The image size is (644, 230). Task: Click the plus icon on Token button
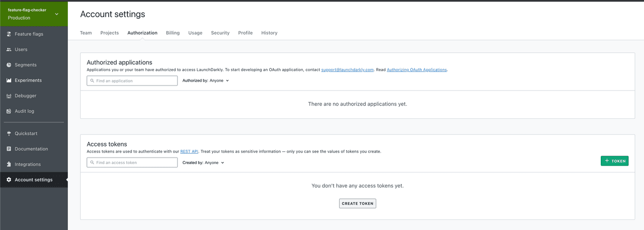point(607,161)
